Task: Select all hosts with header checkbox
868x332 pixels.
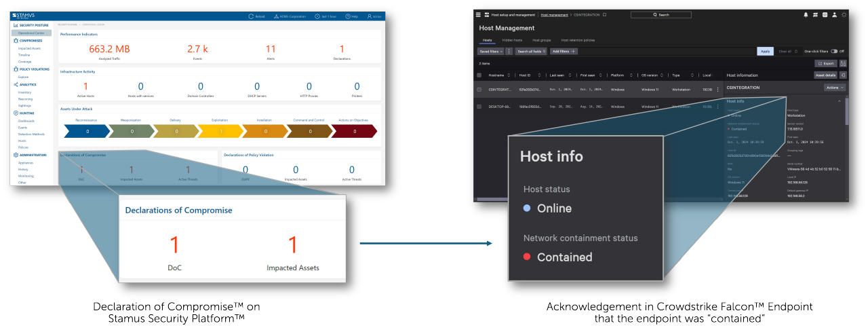Action: 479,75
